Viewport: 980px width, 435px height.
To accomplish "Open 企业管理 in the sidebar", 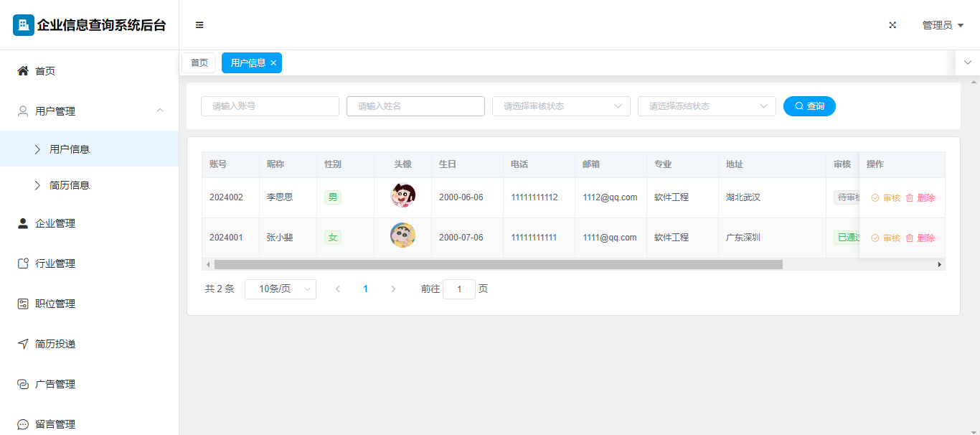I will click(x=55, y=223).
